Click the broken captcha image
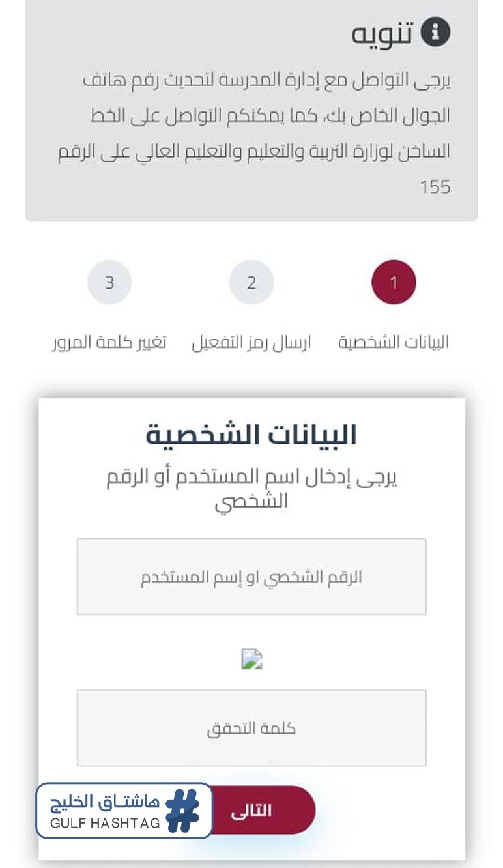503x868 pixels. pyautogui.click(x=251, y=659)
